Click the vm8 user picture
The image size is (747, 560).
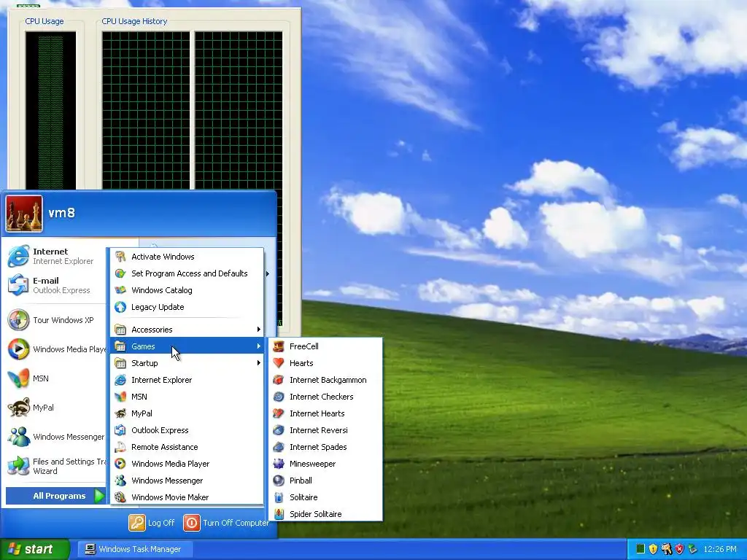tap(24, 214)
